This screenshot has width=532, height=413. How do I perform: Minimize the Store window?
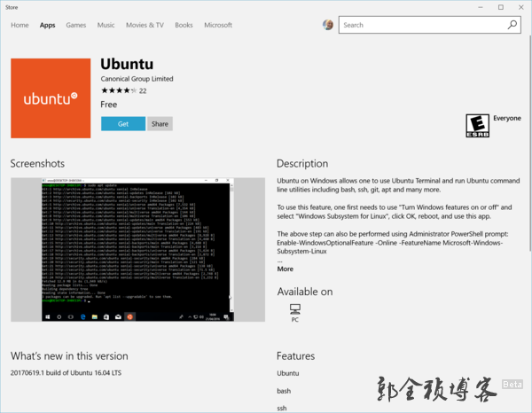click(x=481, y=7)
